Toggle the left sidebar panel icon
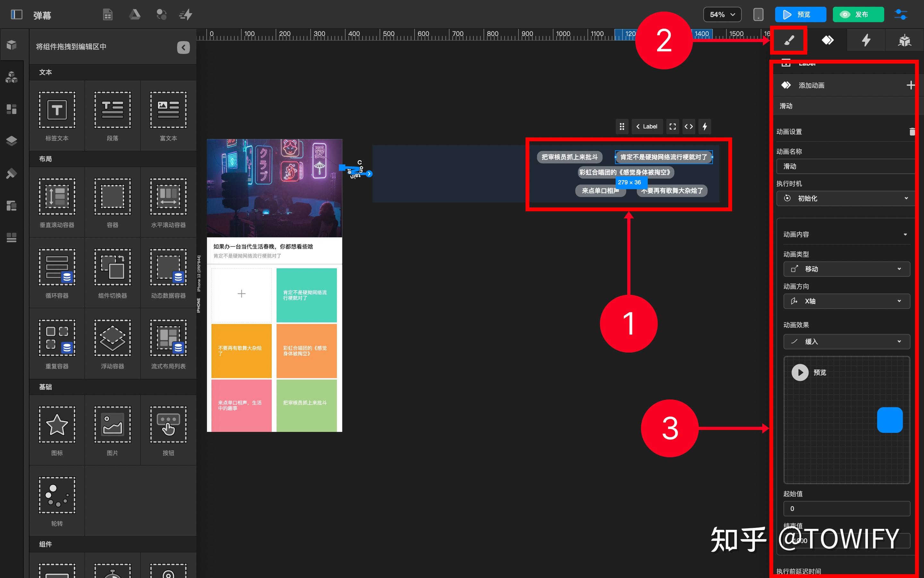 (16, 14)
